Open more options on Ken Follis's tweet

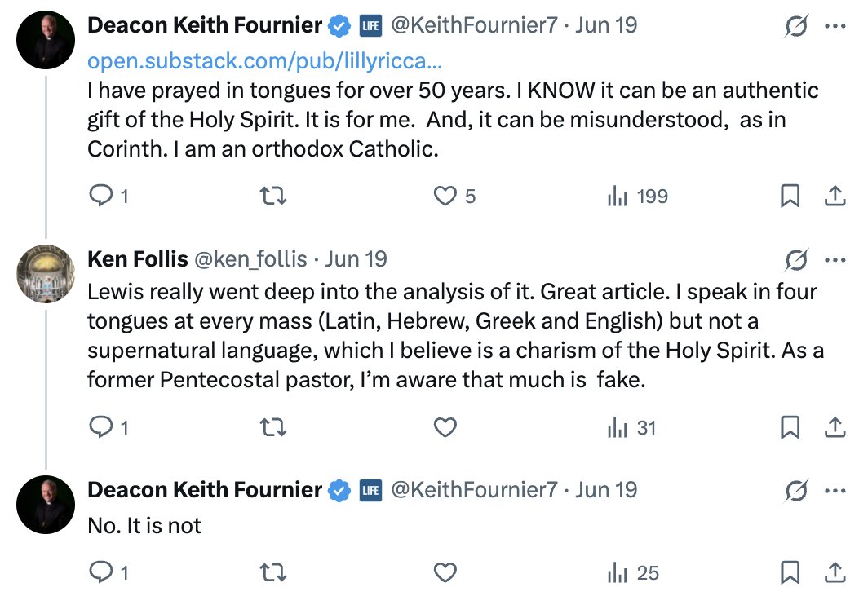(835, 260)
